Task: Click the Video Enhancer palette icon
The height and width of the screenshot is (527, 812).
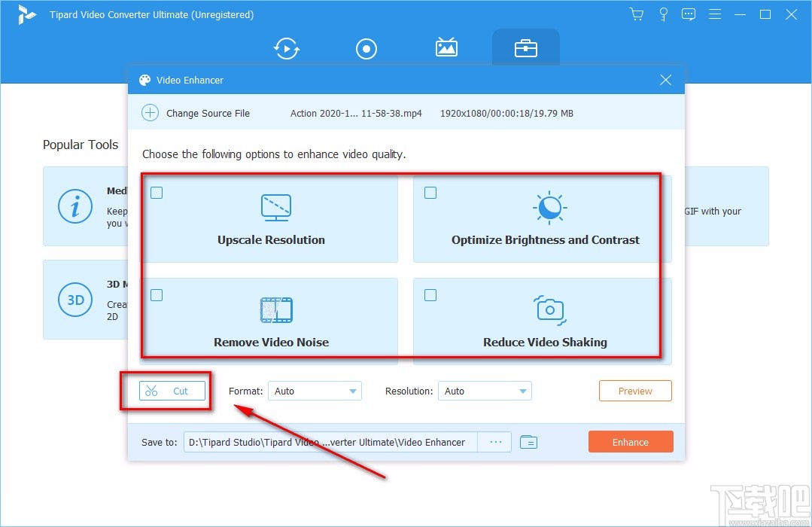Action: 145,80
